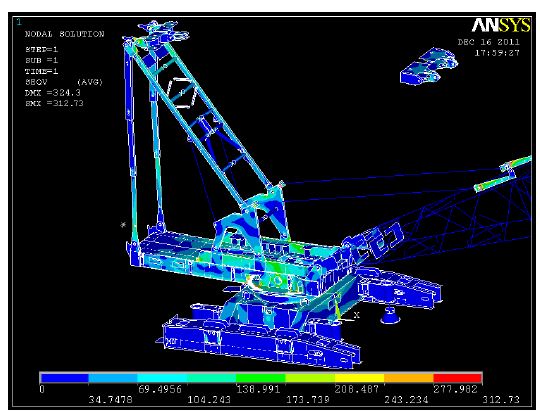
Task: Click the ANSYS logo in the corner
Action: click(501, 25)
